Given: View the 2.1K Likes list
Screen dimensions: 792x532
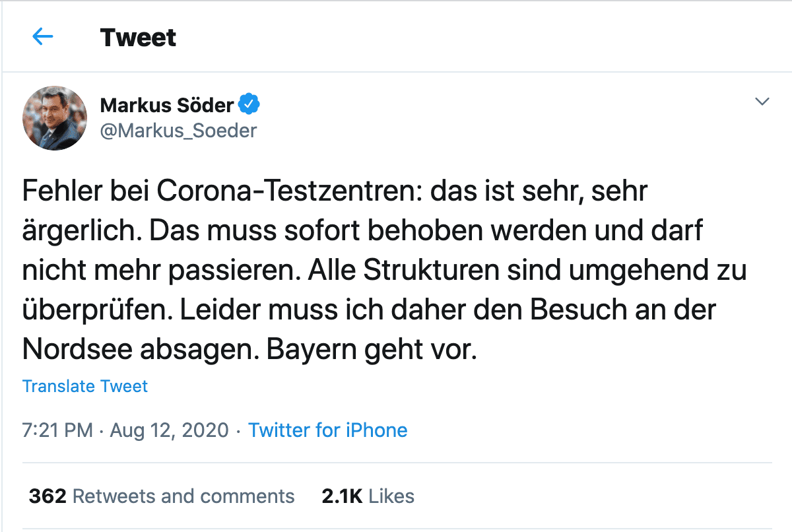Looking at the screenshot, I should coord(368,496).
